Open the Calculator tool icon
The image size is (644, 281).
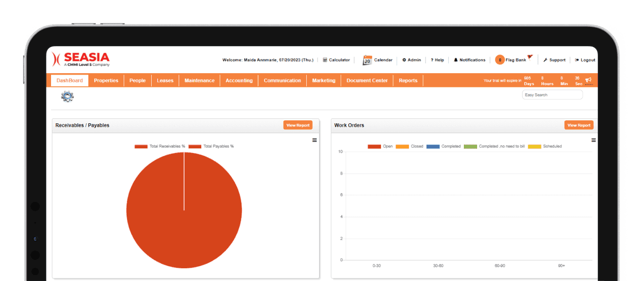tap(325, 60)
